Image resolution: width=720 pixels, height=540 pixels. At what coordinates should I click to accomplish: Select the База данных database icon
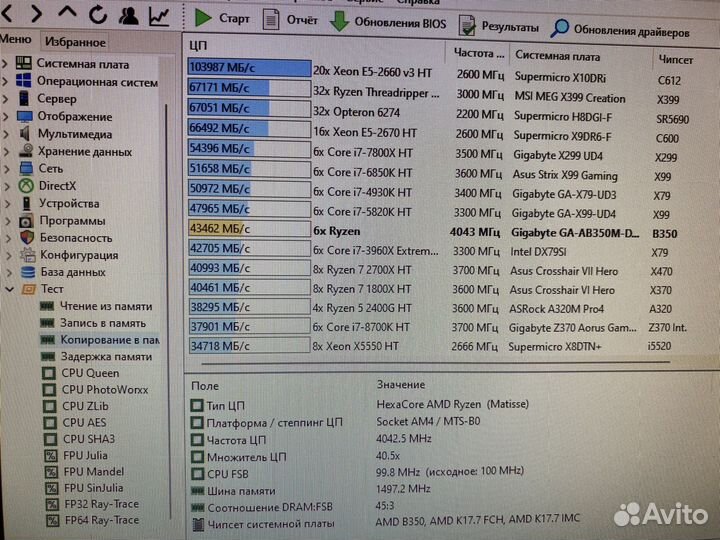click(28, 272)
